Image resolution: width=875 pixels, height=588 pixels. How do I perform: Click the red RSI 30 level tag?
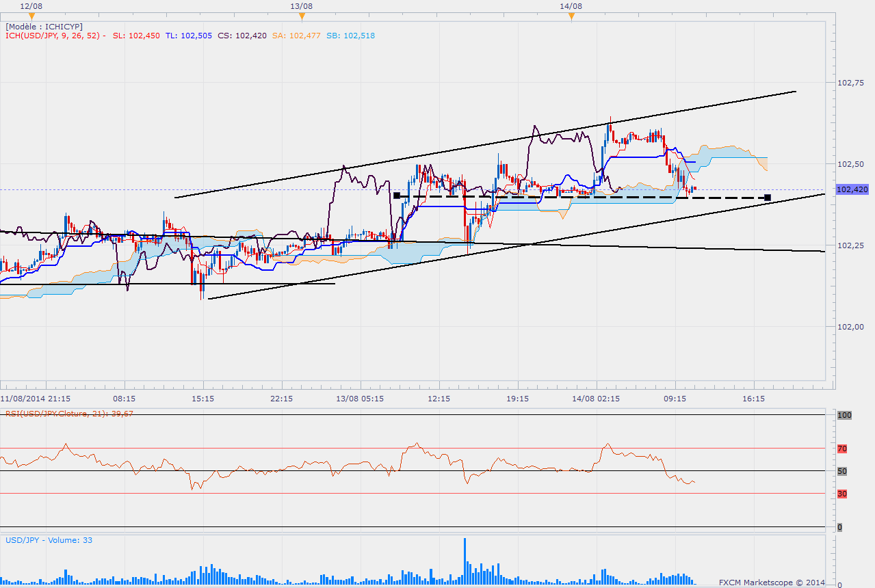click(842, 494)
